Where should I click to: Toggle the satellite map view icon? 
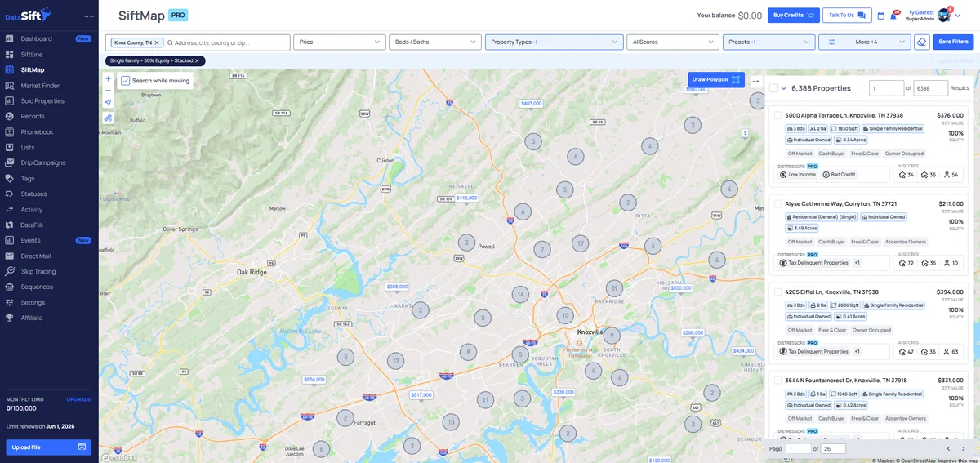coord(108,118)
